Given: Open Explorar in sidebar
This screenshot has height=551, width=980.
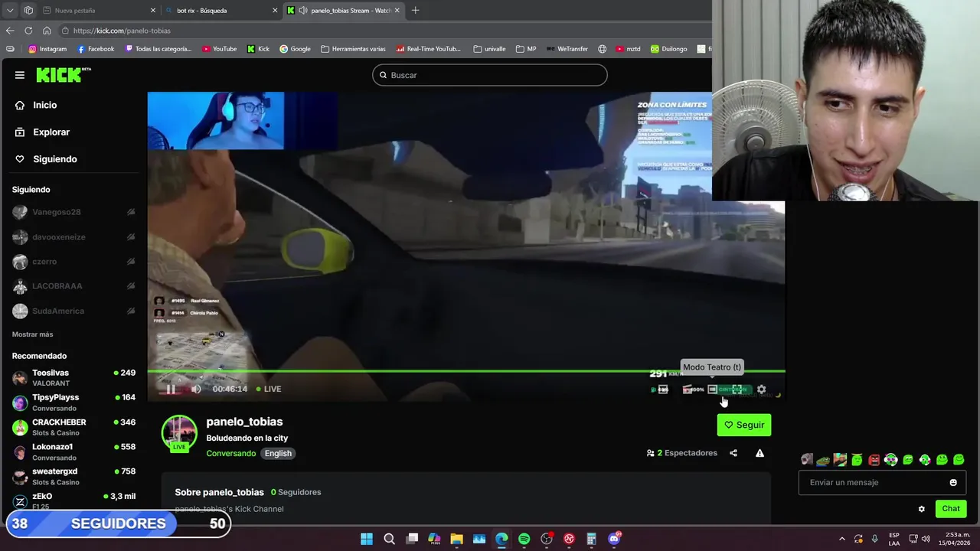Looking at the screenshot, I should coord(43,132).
